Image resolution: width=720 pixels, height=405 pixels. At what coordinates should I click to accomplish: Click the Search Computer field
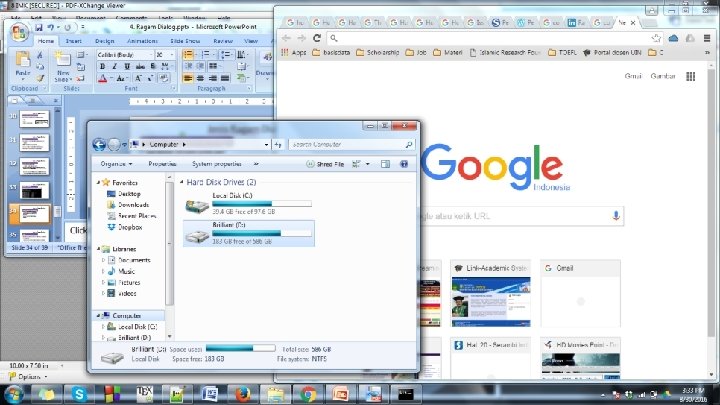(x=352, y=145)
